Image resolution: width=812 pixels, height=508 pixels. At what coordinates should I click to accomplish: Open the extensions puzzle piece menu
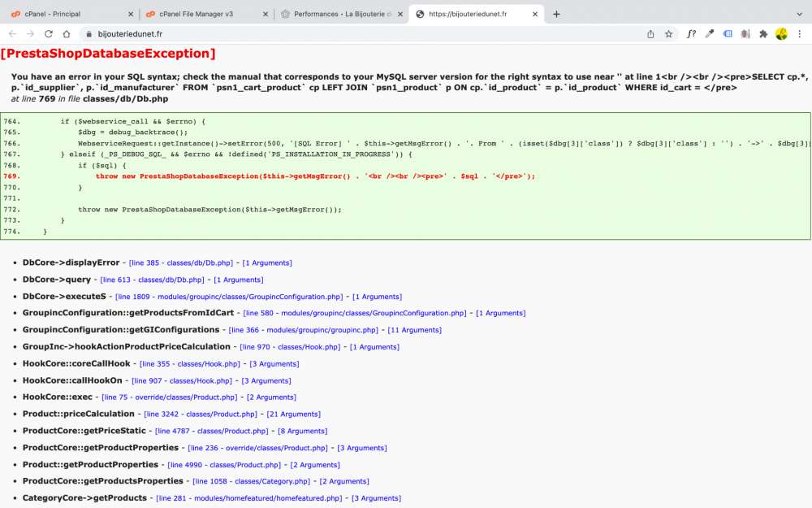point(763,33)
